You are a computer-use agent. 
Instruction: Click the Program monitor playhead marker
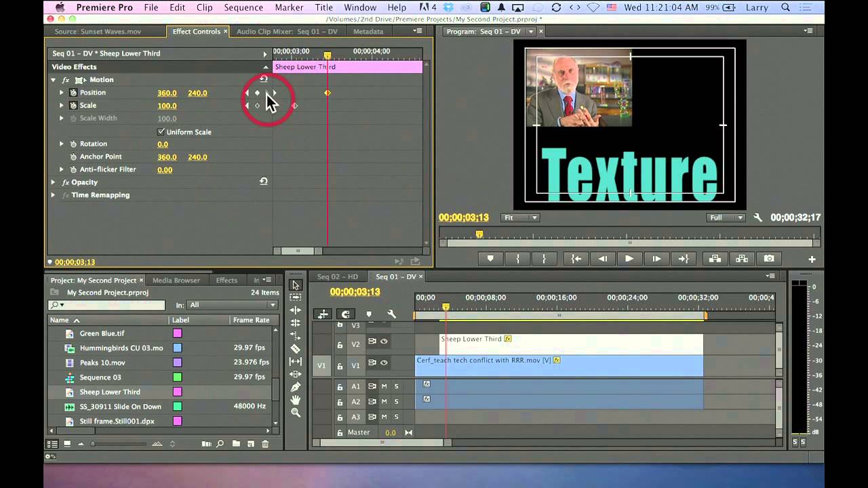[479, 234]
